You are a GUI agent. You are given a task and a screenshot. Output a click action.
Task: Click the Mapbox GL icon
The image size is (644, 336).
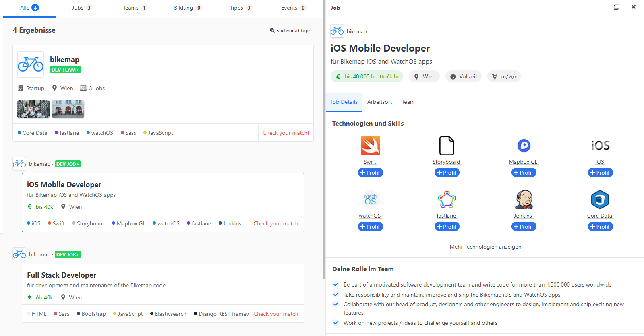(524, 146)
